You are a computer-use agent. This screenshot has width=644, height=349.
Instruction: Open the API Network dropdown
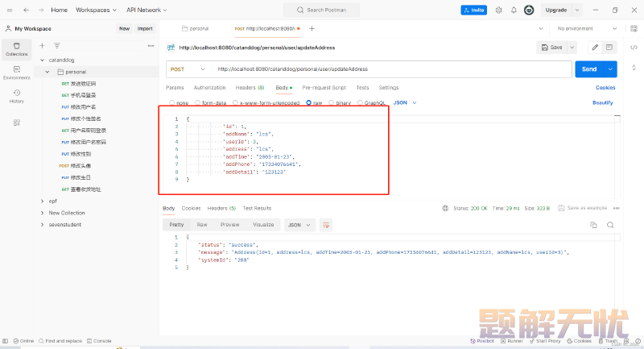click(147, 10)
